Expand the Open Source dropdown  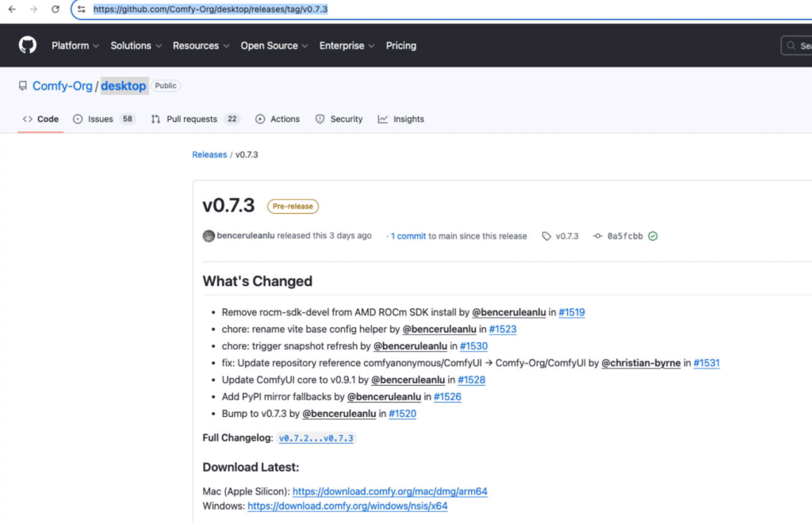coord(274,46)
